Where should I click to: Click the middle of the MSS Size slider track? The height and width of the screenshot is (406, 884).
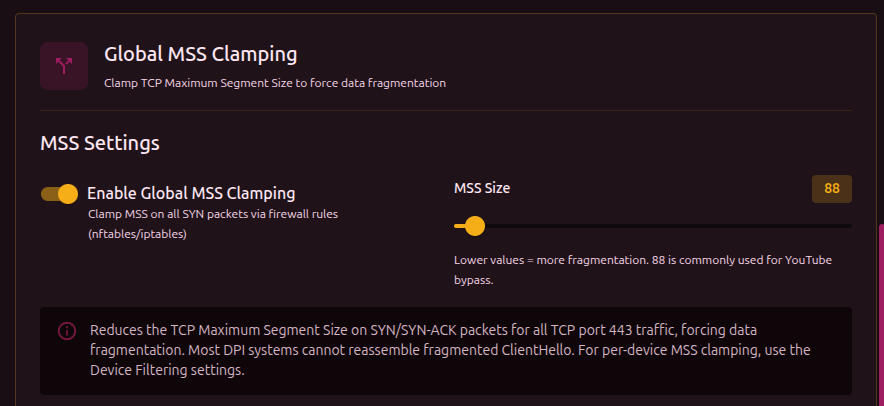coord(653,226)
